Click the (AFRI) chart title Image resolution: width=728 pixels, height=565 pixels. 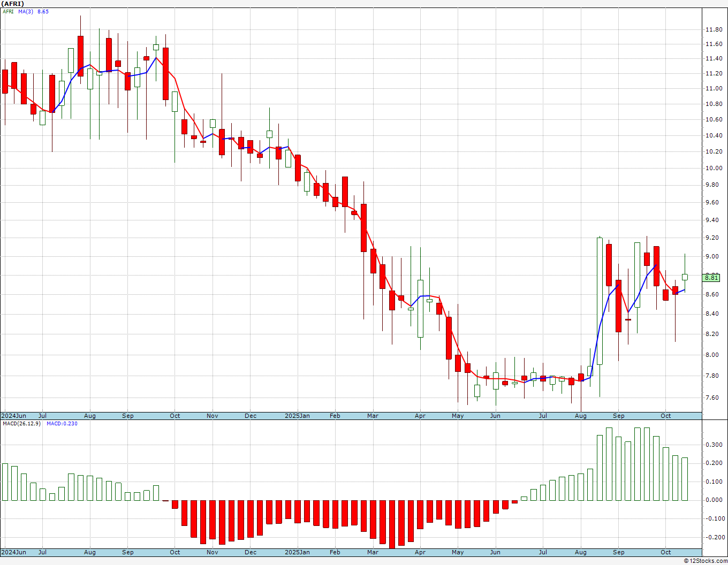[x=13, y=4]
